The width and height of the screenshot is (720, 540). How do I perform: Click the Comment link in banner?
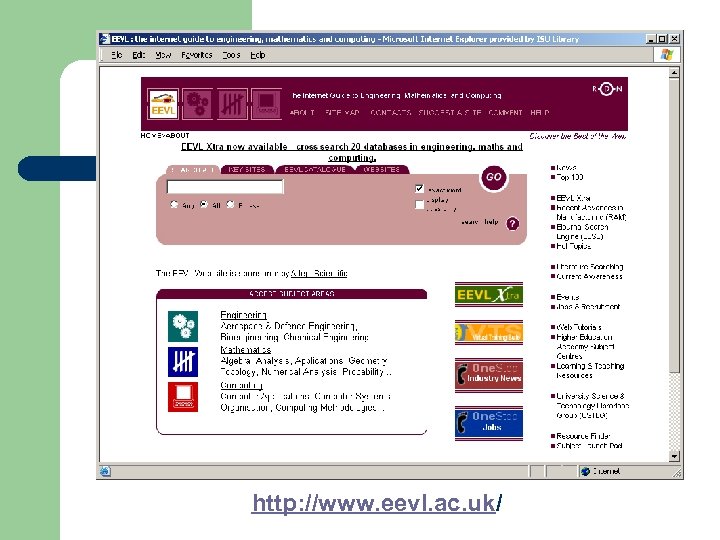click(x=505, y=112)
